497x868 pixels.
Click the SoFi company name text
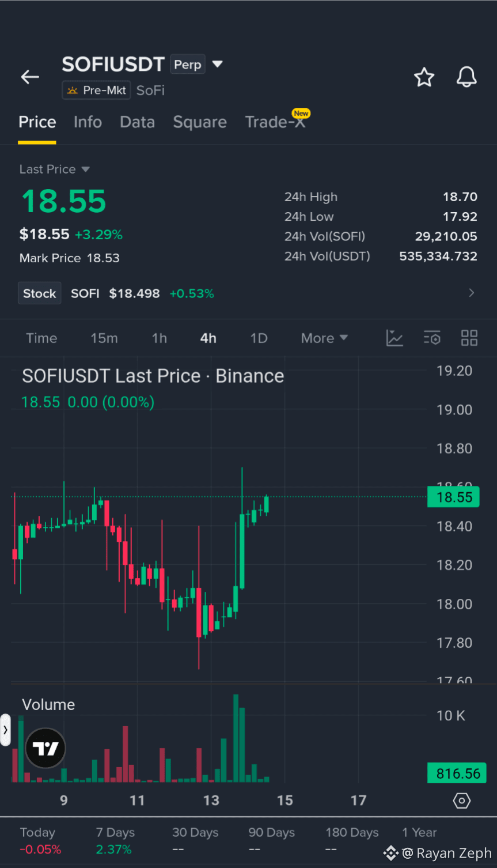pos(150,90)
